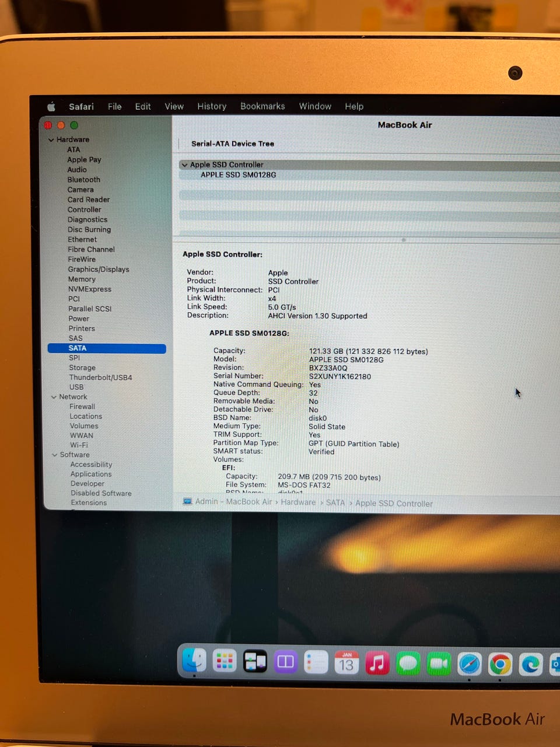Start FaceTime from the Dock
This screenshot has width=560, height=747.
(439, 664)
